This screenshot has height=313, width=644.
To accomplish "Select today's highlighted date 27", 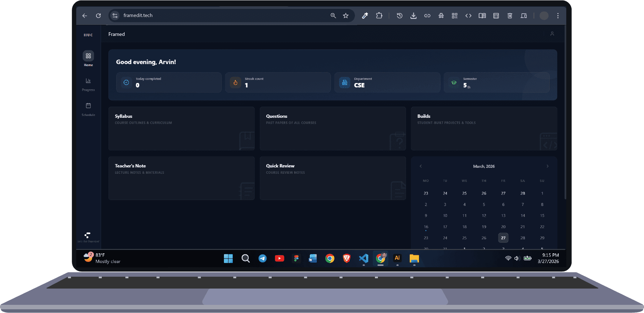I will [x=503, y=238].
